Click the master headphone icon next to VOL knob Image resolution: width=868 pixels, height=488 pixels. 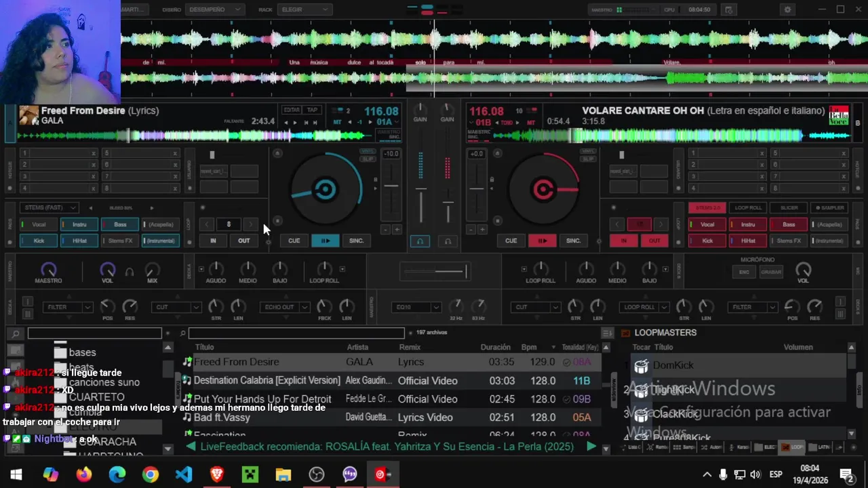130,272
